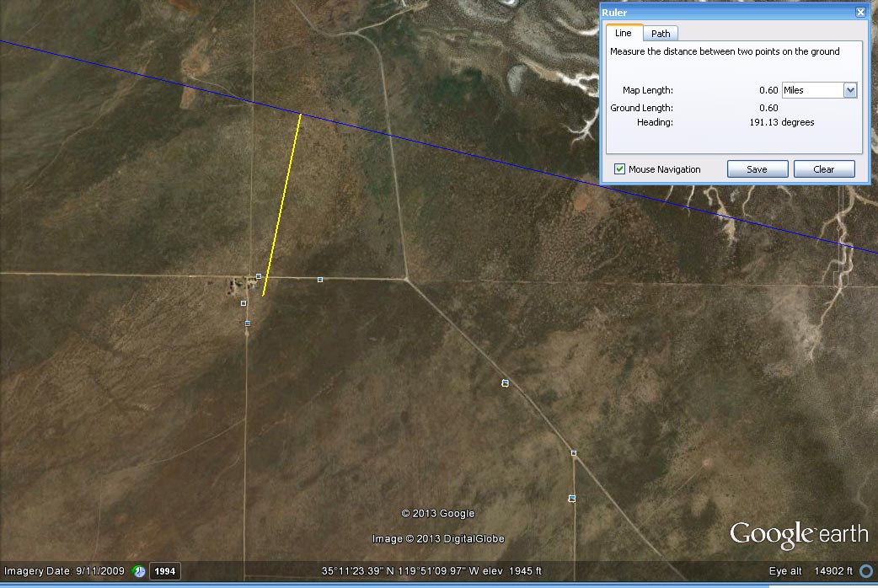Click the yellow ruler line's lower endpoint
The width and height of the screenshot is (878, 588).
click(264, 295)
